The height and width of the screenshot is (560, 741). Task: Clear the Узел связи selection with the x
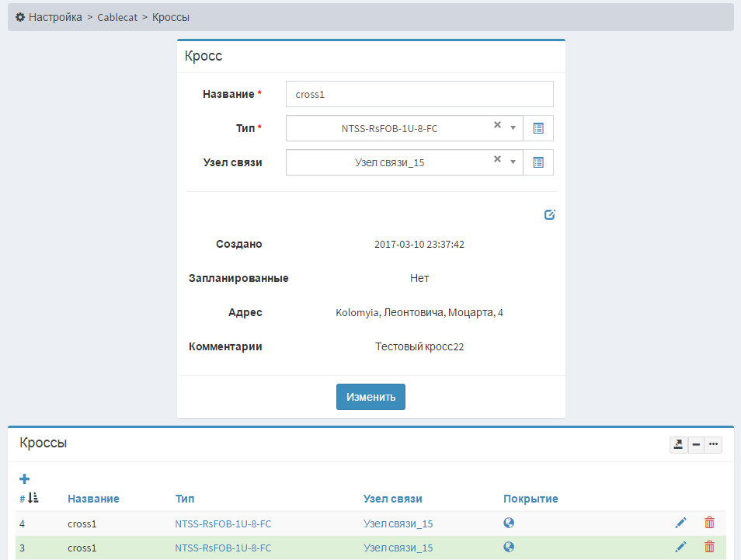tap(497, 159)
